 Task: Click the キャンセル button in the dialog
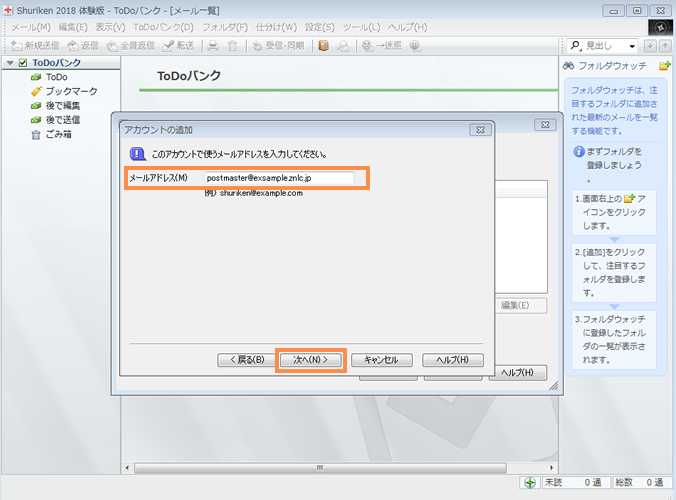pos(381,360)
